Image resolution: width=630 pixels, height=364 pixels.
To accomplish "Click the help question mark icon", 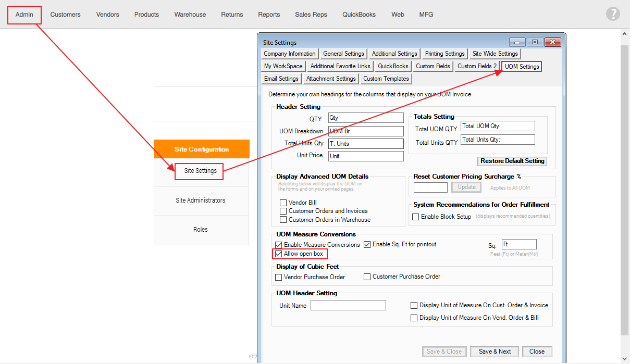I will 613,14.
